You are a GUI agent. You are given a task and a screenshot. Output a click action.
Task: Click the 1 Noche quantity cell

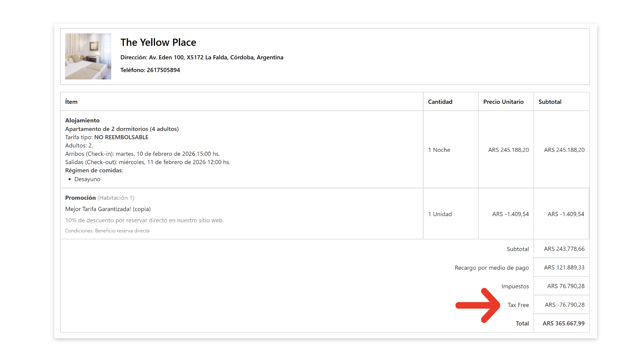[x=439, y=150]
